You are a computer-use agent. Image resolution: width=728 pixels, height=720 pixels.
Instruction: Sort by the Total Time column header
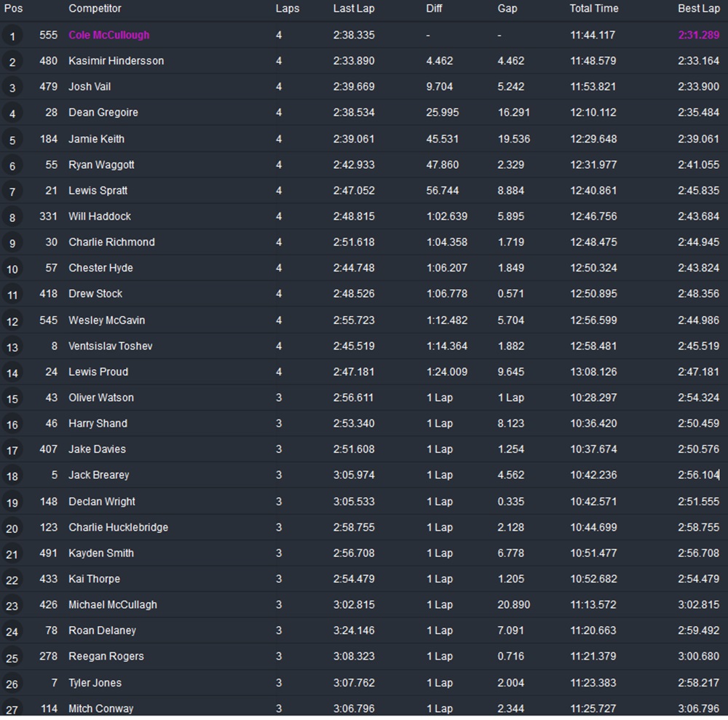(x=593, y=9)
